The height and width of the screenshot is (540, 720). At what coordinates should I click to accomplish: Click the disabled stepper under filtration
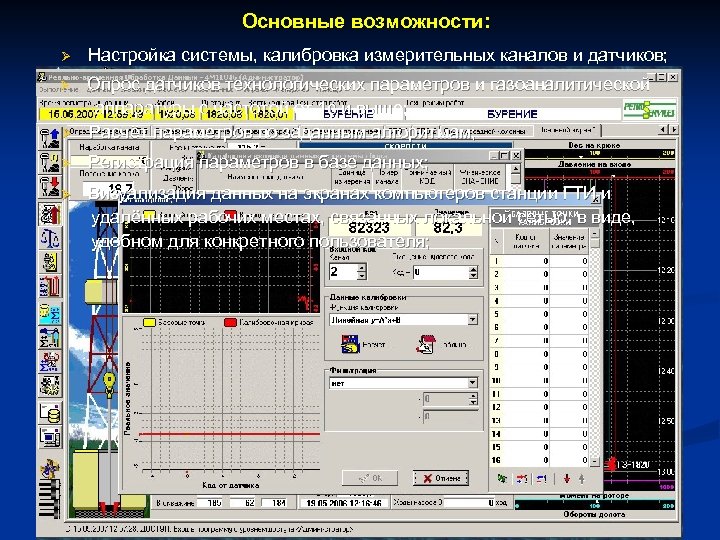473,399
